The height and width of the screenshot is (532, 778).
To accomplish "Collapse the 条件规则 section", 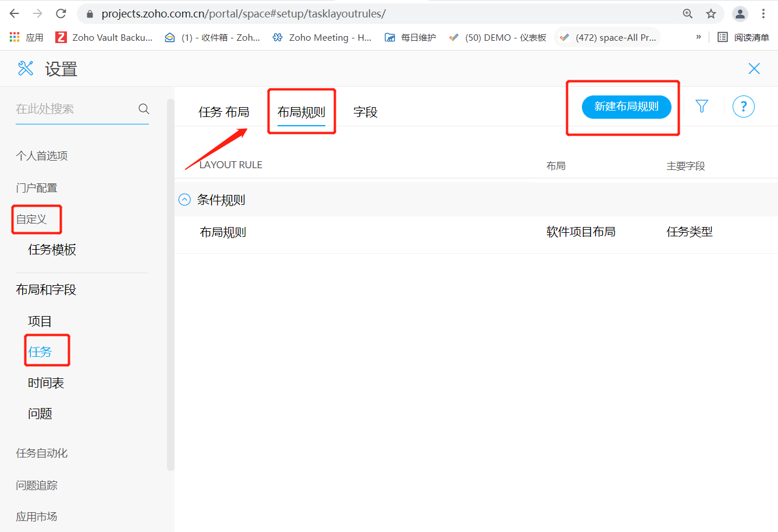I will tap(184, 200).
